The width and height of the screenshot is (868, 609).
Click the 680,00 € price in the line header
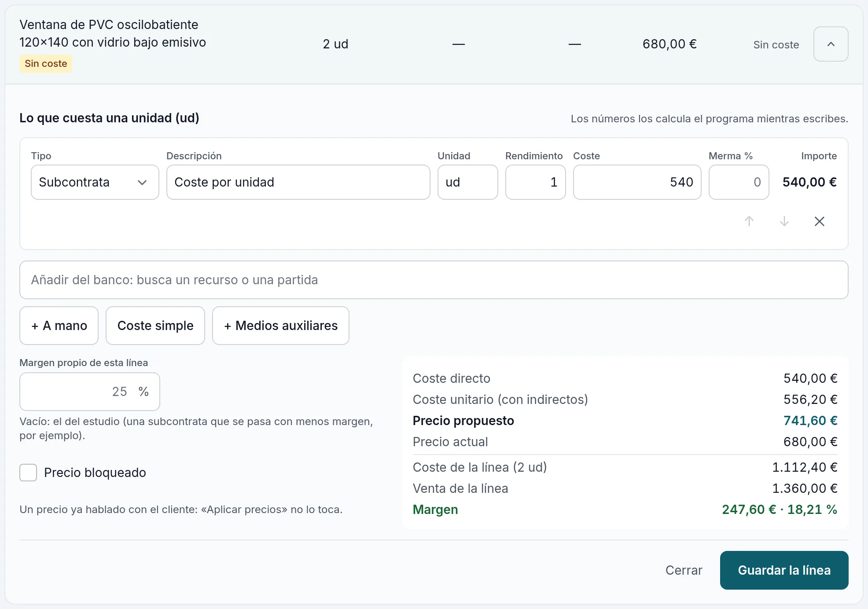669,44
